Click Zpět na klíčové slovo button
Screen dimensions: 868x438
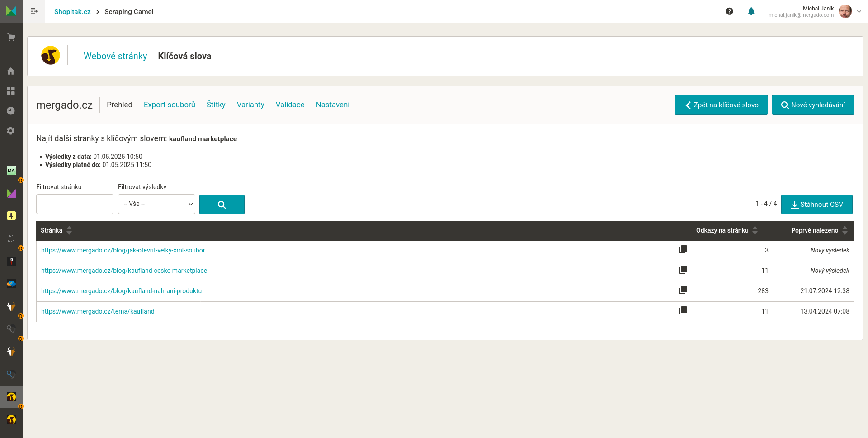tap(721, 105)
